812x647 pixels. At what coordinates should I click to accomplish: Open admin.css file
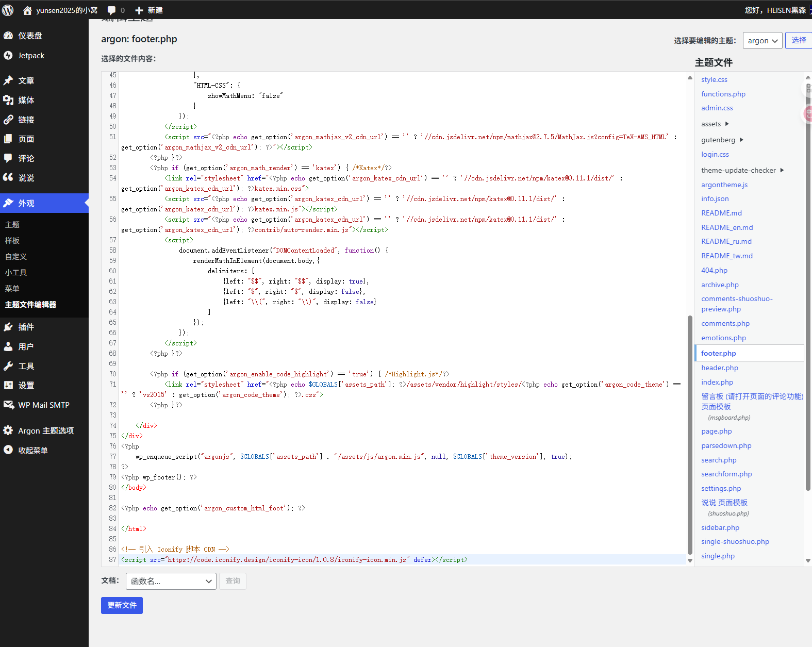pyautogui.click(x=717, y=108)
